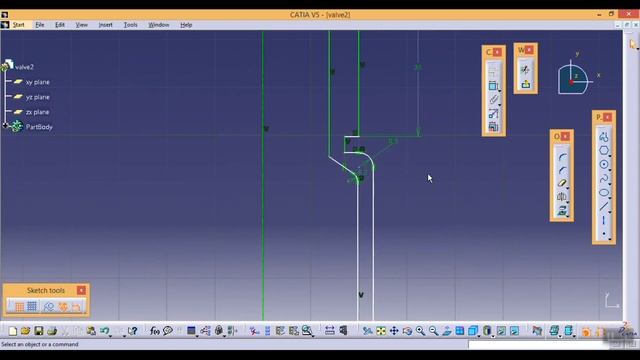Select the zx plane in tree
This screenshot has height=360, width=640.
[x=38, y=112]
